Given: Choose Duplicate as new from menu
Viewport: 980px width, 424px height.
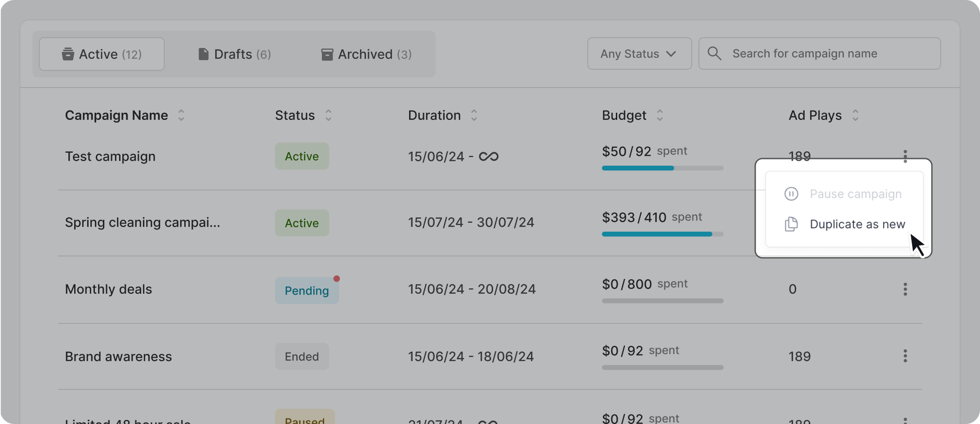Looking at the screenshot, I should [857, 224].
